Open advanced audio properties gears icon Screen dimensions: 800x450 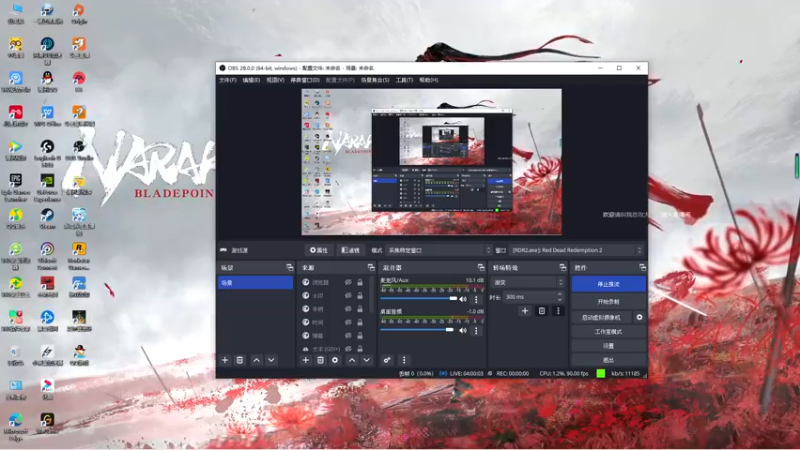(x=387, y=360)
